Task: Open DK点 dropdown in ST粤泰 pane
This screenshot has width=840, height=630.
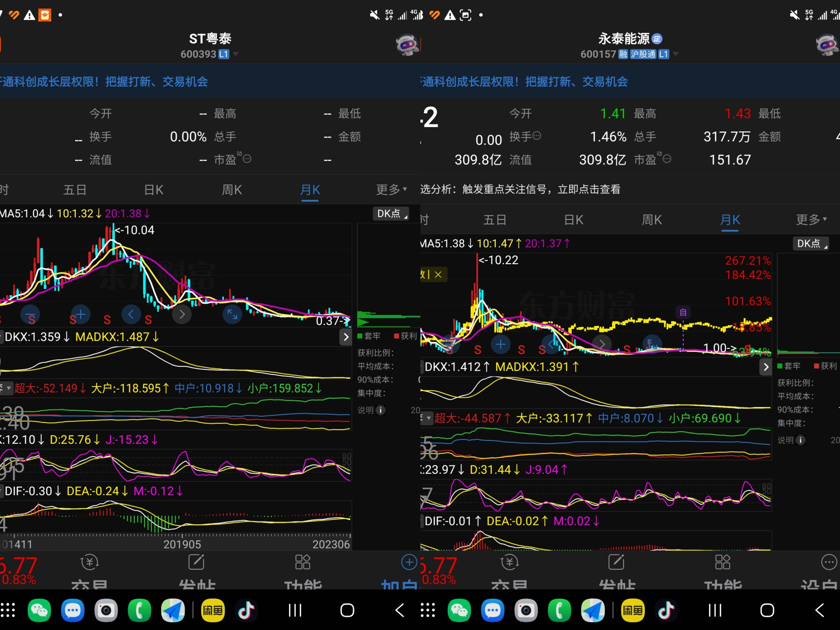Action: 391,213
